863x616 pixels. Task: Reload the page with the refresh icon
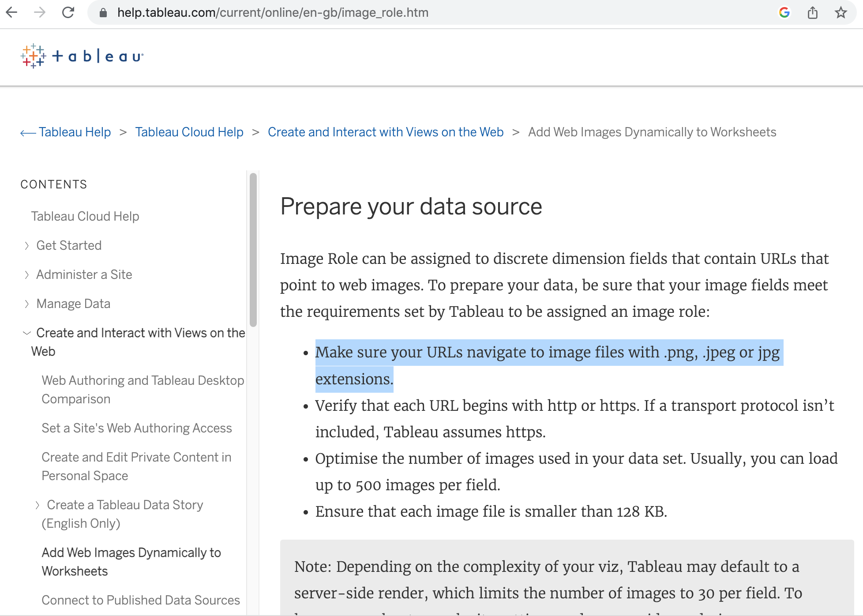point(68,12)
